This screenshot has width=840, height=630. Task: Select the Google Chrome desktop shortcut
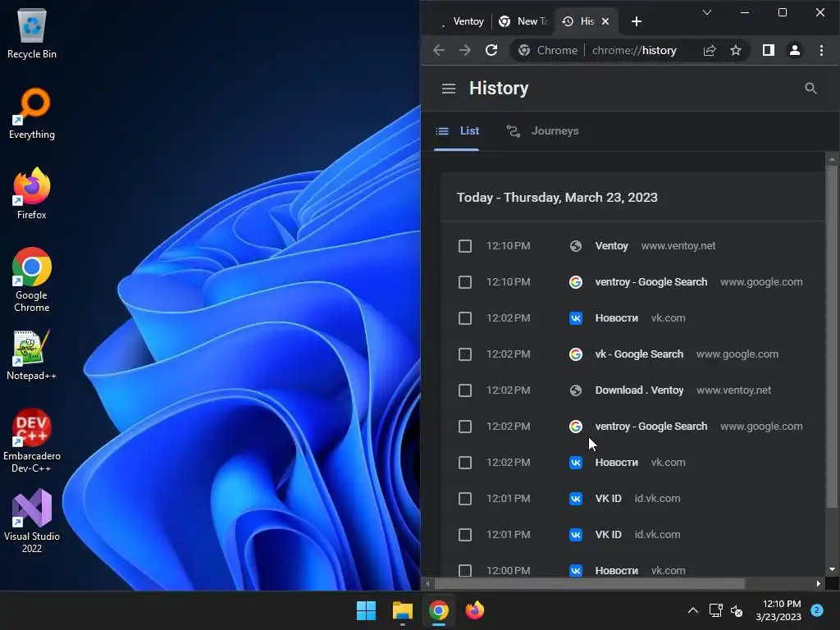point(32,280)
